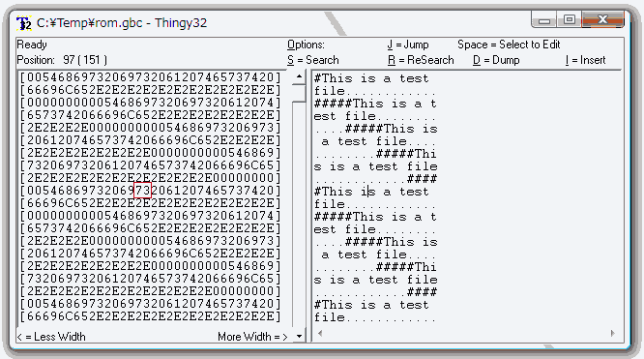The width and height of the screenshot is (644, 359).
Task: Click the I = Insert option
Action: point(585,60)
